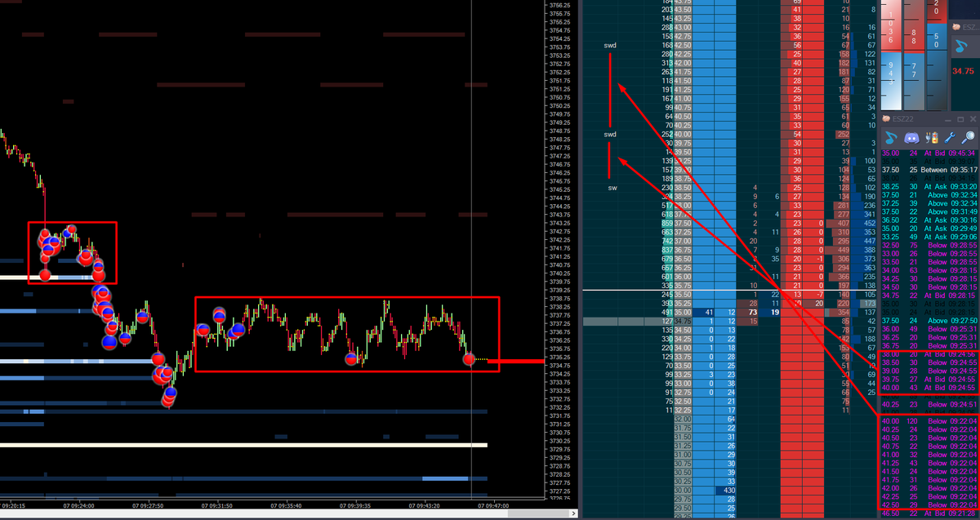
Task: Select the 37.50 Above 09:27:50 trade row
Action: click(929, 321)
